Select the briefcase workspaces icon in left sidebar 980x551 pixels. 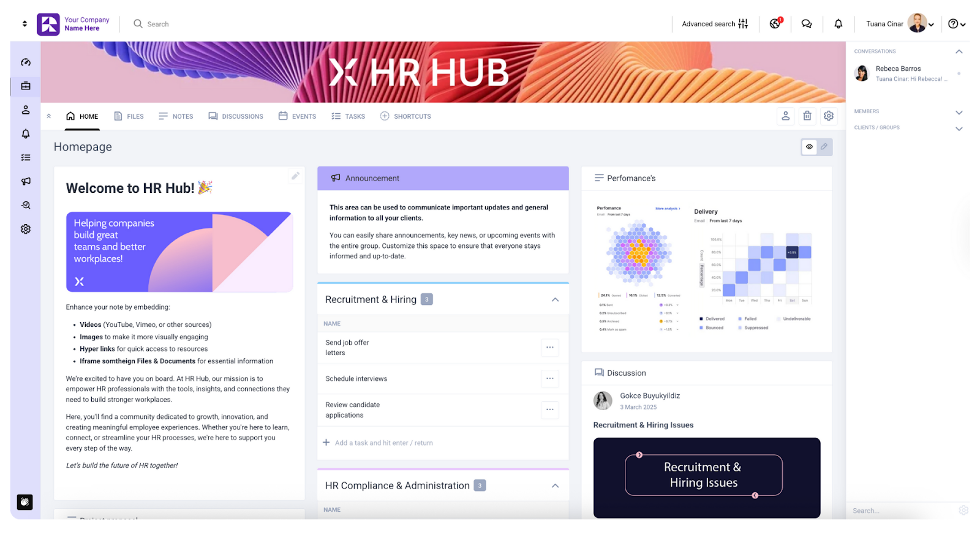point(24,86)
